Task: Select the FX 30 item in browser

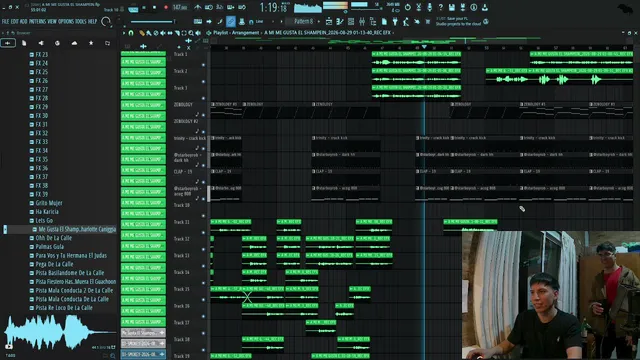Action: coord(41,116)
